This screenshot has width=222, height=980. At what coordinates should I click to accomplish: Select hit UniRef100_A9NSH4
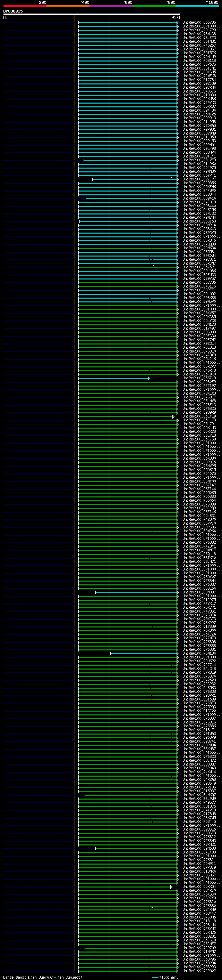coord(199,218)
